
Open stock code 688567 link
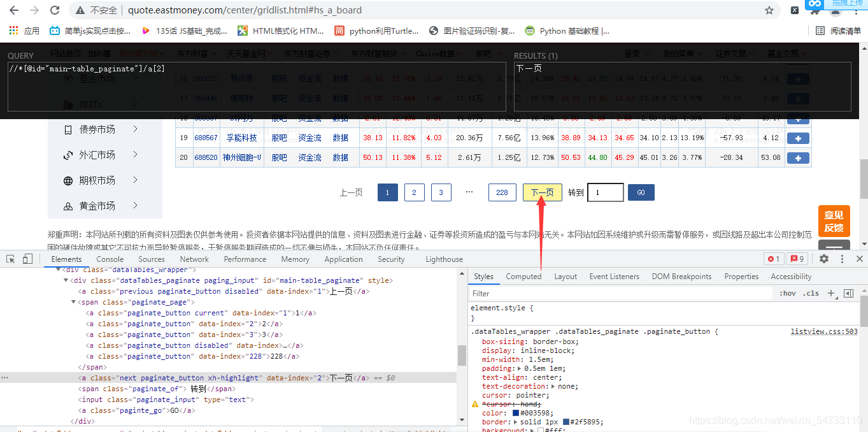(206, 138)
